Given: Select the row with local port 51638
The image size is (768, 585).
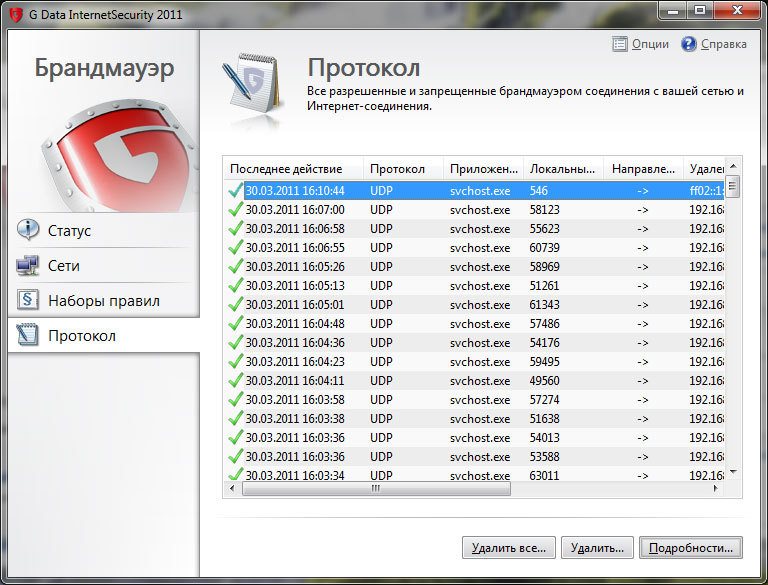Looking at the screenshot, I should 475,418.
